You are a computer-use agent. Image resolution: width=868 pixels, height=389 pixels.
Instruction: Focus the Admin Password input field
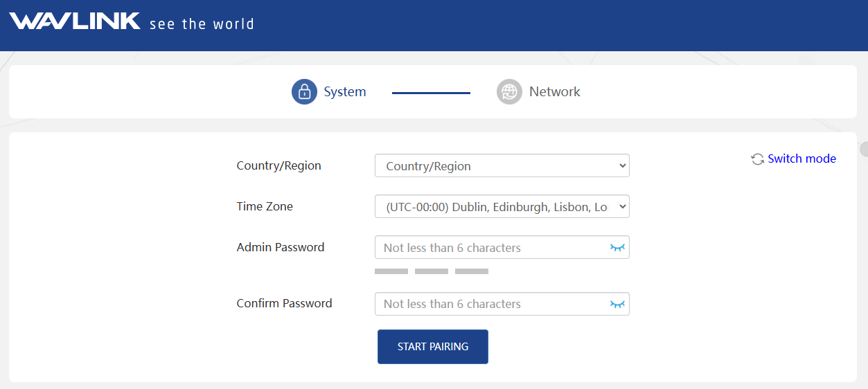[x=492, y=248]
